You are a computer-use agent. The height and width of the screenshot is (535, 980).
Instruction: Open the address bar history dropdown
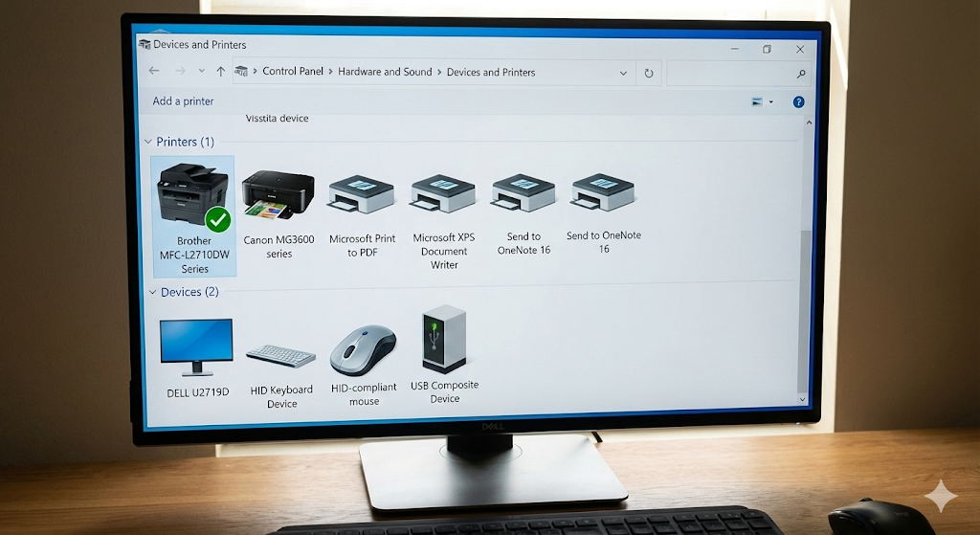tap(623, 73)
